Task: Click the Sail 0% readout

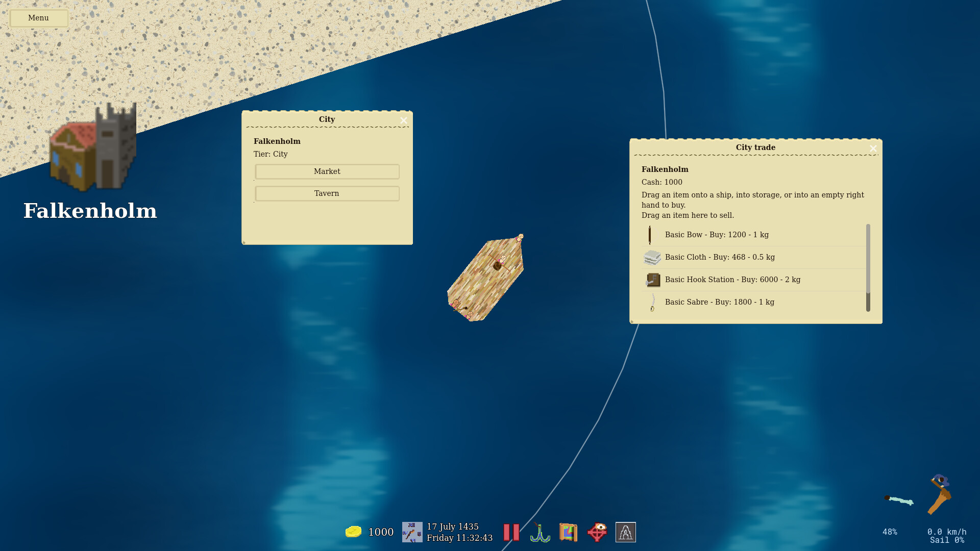Action: click(x=947, y=540)
